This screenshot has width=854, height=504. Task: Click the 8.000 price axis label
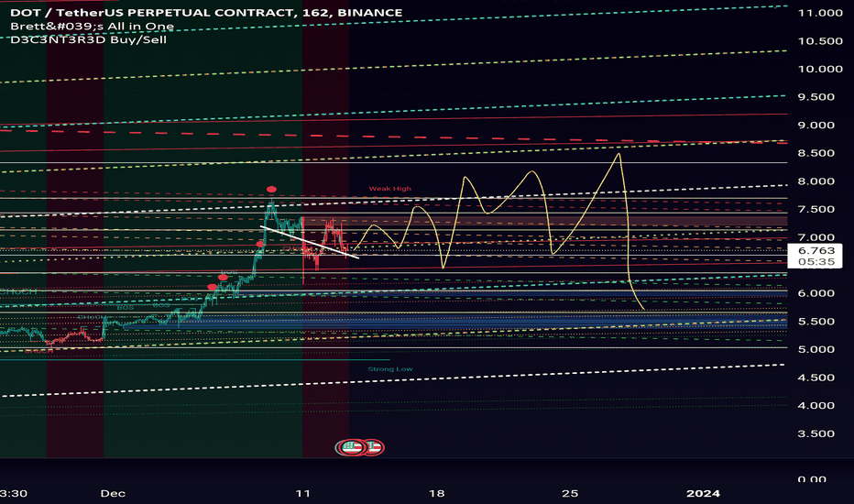coord(816,181)
